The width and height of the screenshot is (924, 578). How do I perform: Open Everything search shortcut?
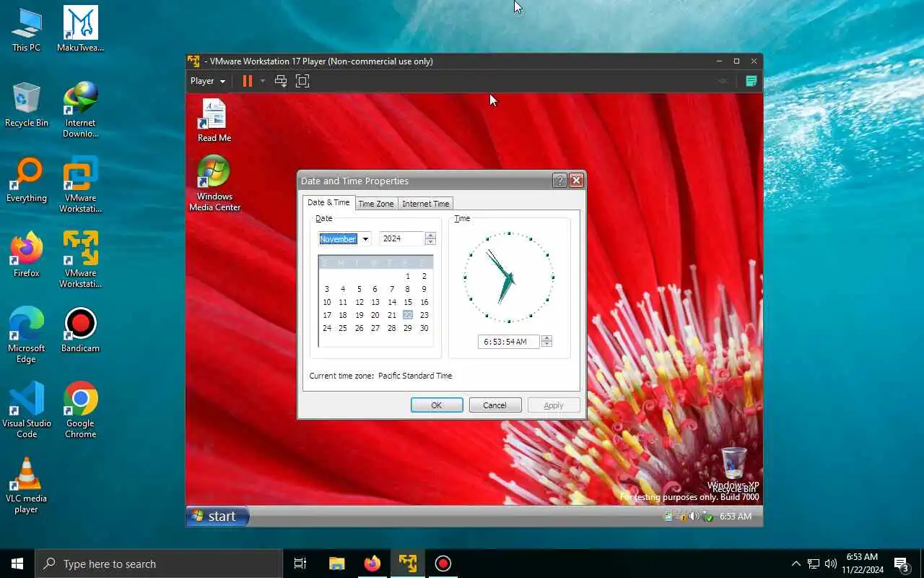click(27, 181)
